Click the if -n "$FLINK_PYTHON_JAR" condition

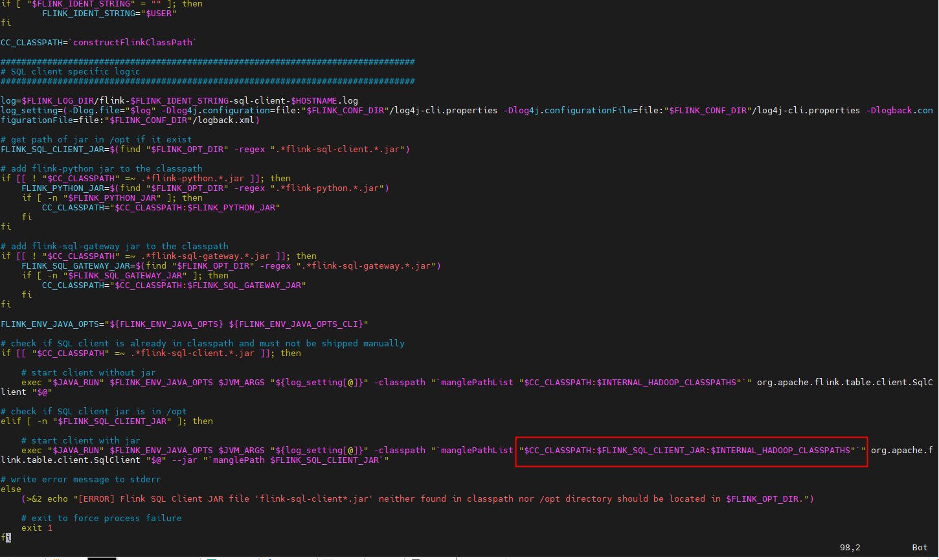tap(111, 197)
